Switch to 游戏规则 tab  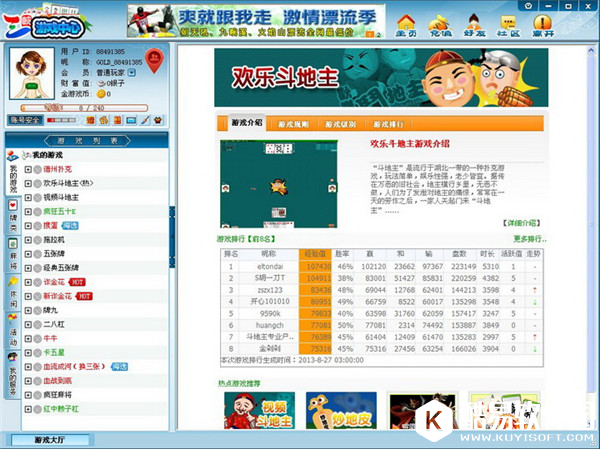click(x=293, y=124)
